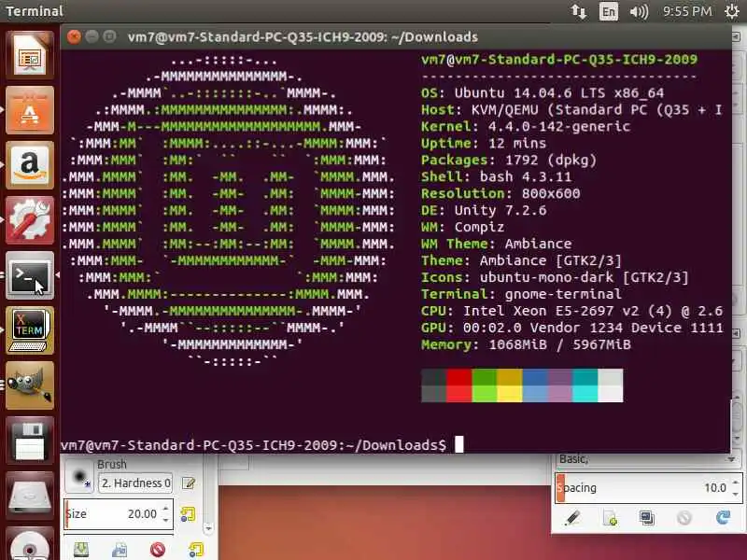Click the 'Memory: 1068MiB / 5967MiB' text
The width and height of the screenshot is (747, 560).
coord(526,344)
